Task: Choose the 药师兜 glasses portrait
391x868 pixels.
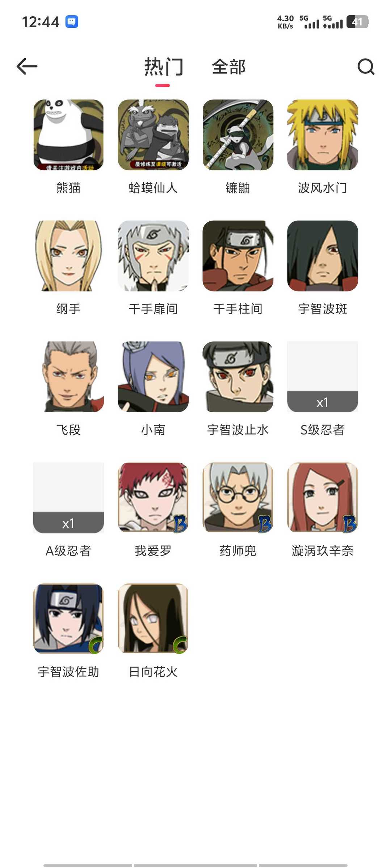Action: pos(238,498)
